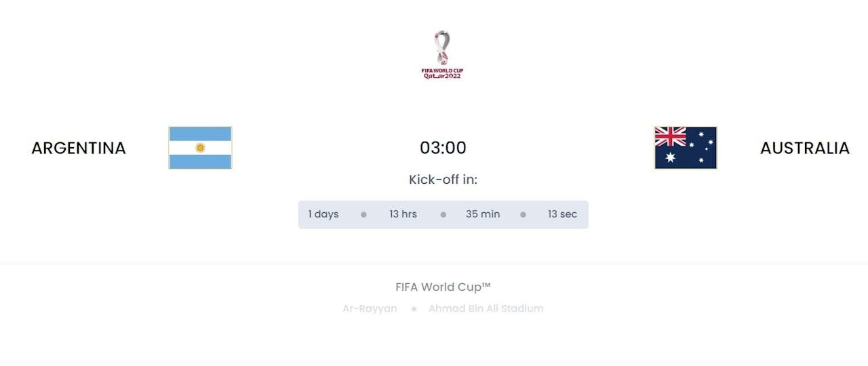Click the Australia flag icon

click(x=686, y=148)
